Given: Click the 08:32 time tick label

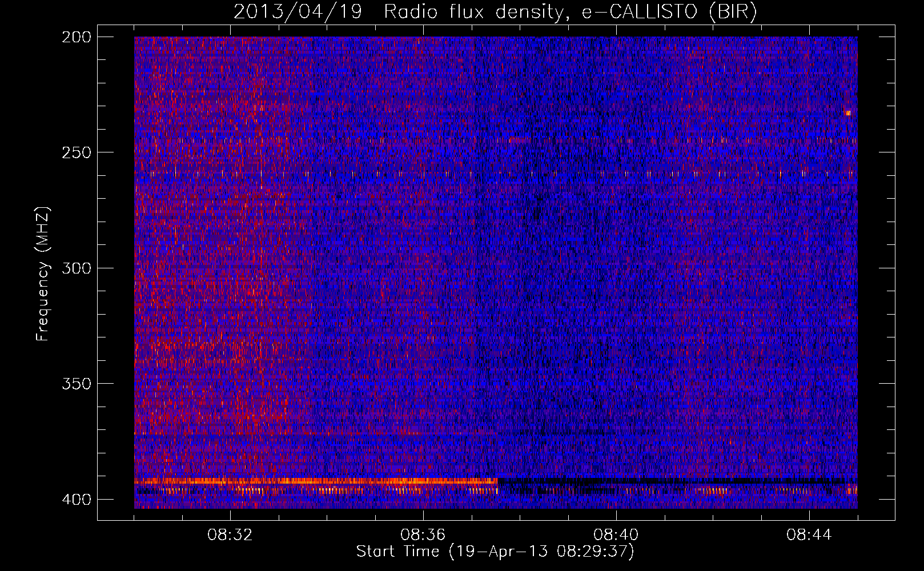Looking at the screenshot, I should point(230,535).
